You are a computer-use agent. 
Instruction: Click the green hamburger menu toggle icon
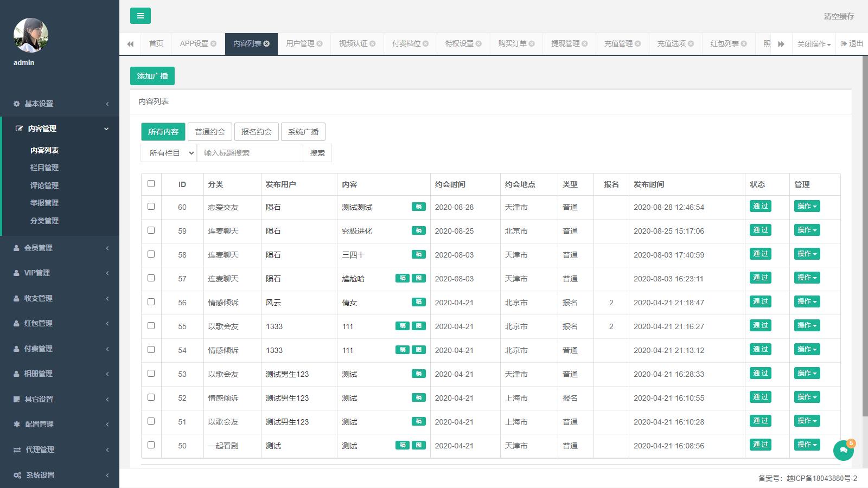140,16
